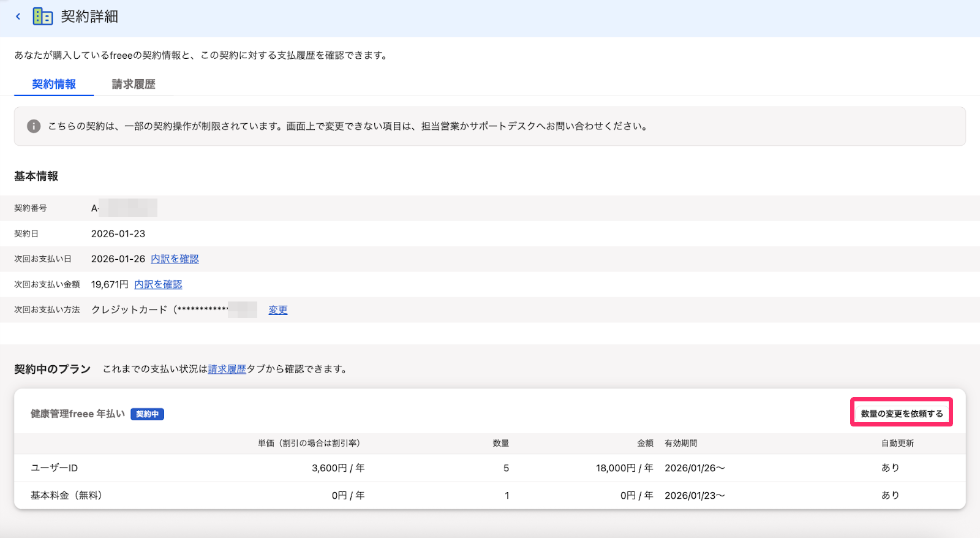Click the 自動更新 column header

pos(897,443)
